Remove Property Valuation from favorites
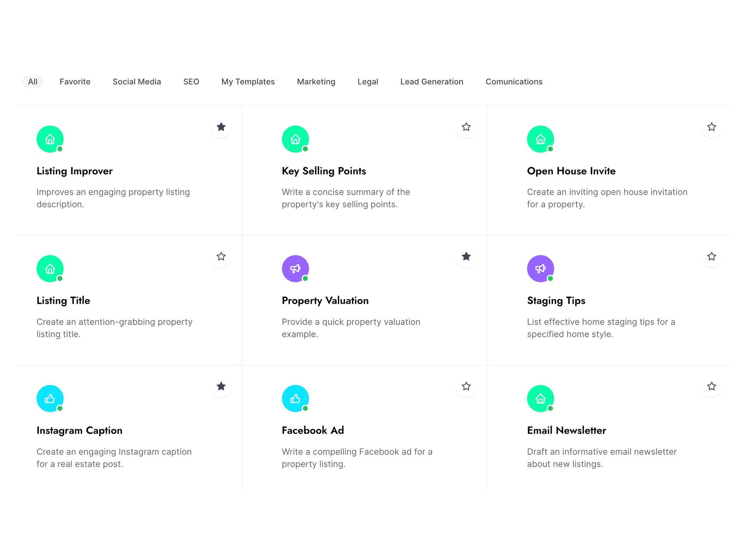The height and width of the screenshot is (560, 747). (x=466, y=256)
